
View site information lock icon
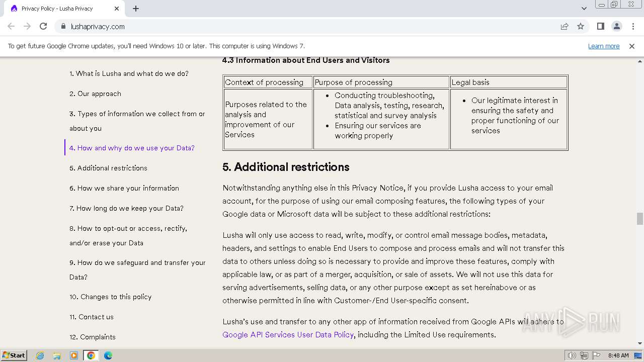click(63, 27)
